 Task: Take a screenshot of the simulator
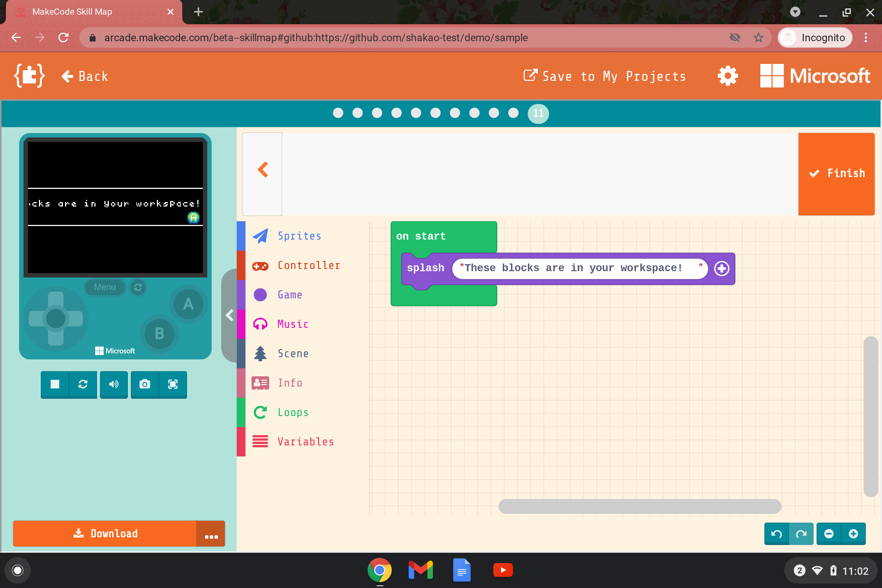(144, 384)
